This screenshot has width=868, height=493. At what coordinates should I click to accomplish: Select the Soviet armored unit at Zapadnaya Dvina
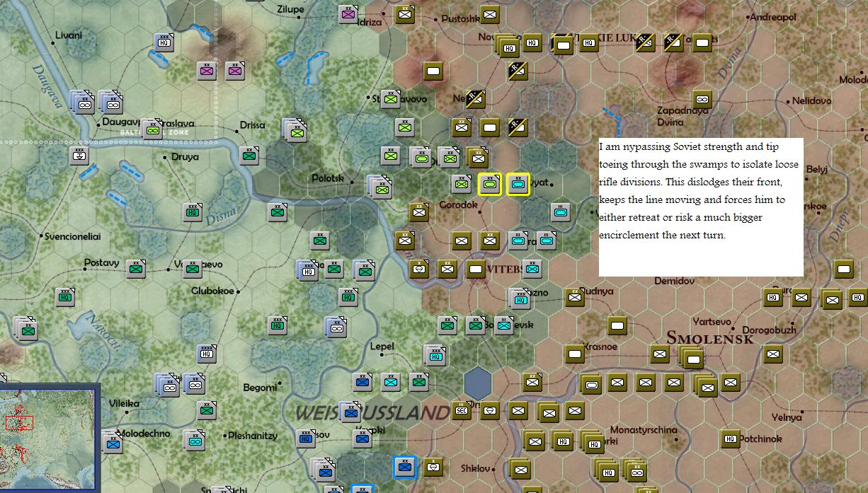702,99
